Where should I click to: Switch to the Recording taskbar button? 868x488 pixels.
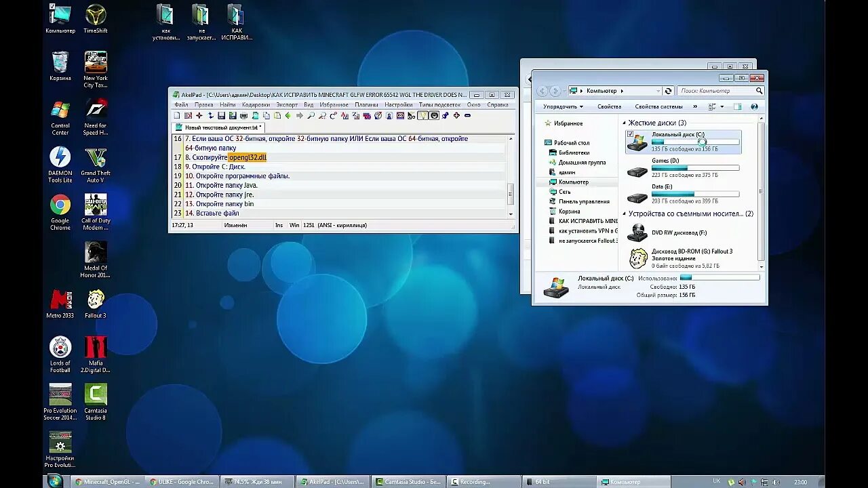[484, 481]
